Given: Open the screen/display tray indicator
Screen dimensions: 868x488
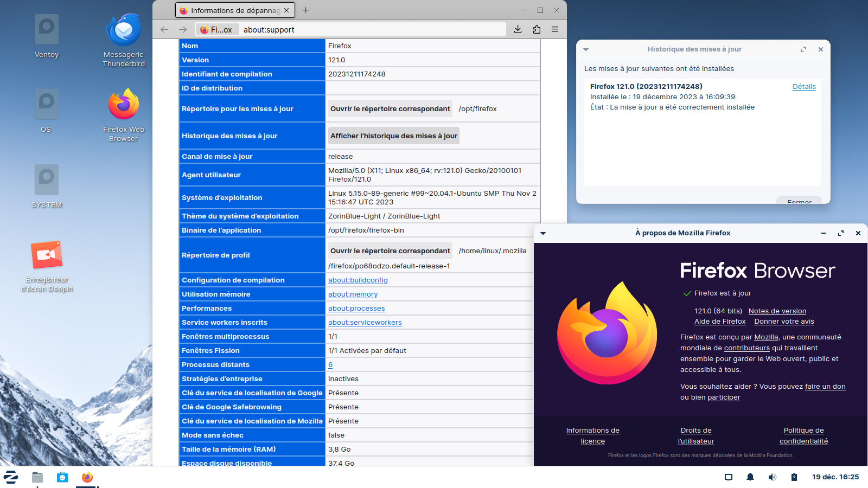Looking at the screenshot, I should pos(729,477).
